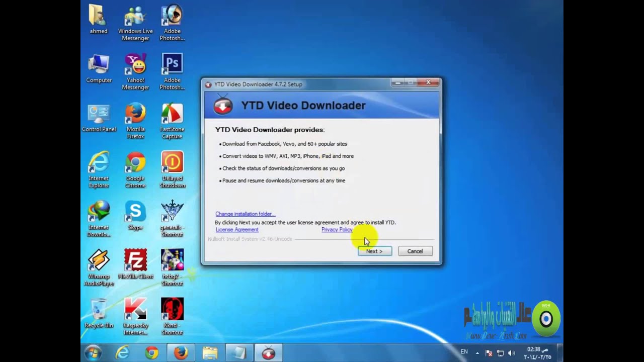The width and height of the screenshot is (644, 362).
Task: Launch Yahoo! Messenger desktop shortcut
Action: pyautogui.click(x=135, y=72)
